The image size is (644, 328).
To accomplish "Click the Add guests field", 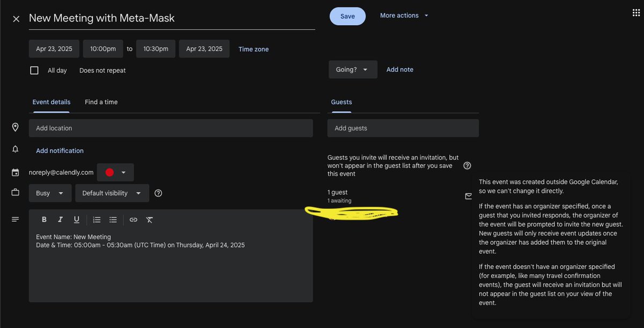I will pos(403,128).
